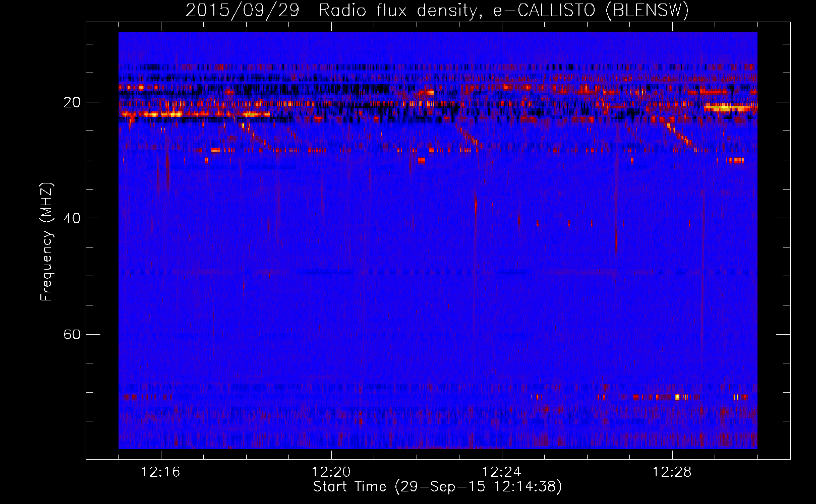Click the "Start Time (29-Sep-15 12:14:38)" x-axis label
This screenshot has height=504, width=816.
tap(437, 487)
